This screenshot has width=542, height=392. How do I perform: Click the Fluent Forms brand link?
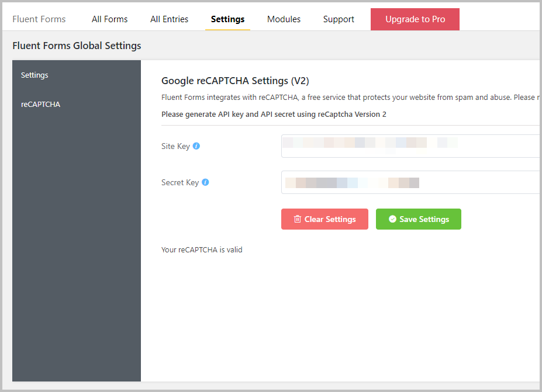click(39, 19)
